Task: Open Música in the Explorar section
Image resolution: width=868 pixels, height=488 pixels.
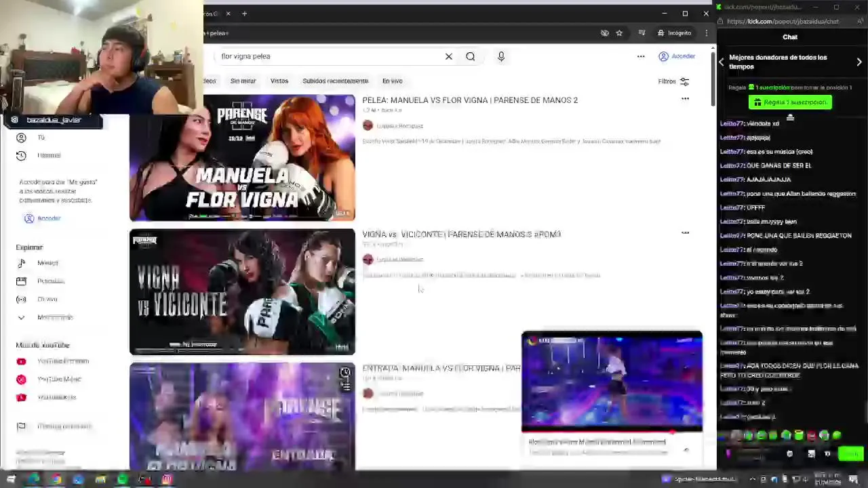Action: (47, 263)
